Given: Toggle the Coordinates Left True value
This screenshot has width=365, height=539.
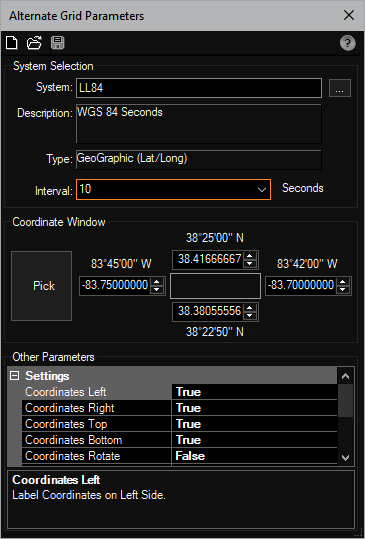Looking at the screenshot, I should click(254, 392).
